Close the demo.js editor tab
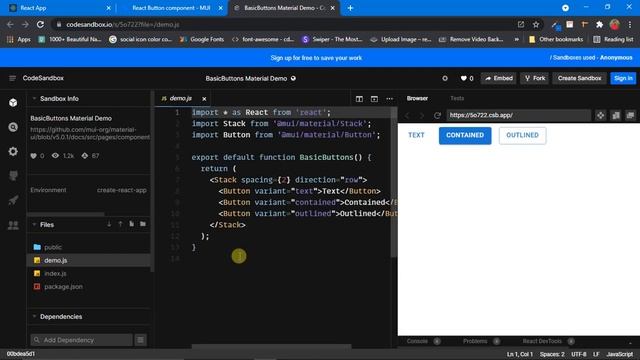Screen dimensions: 640x360 204,99
